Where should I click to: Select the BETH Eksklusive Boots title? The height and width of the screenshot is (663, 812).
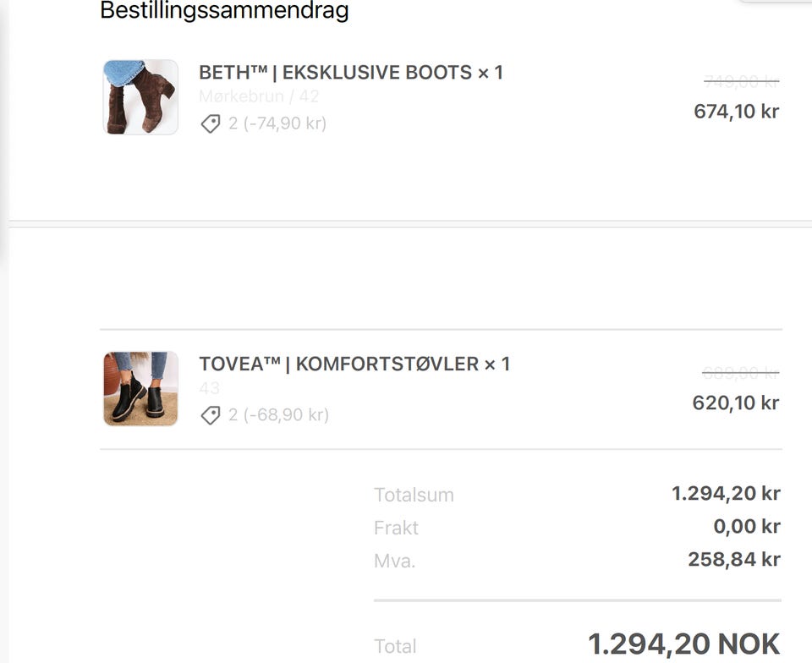click(x=350, y=73)
